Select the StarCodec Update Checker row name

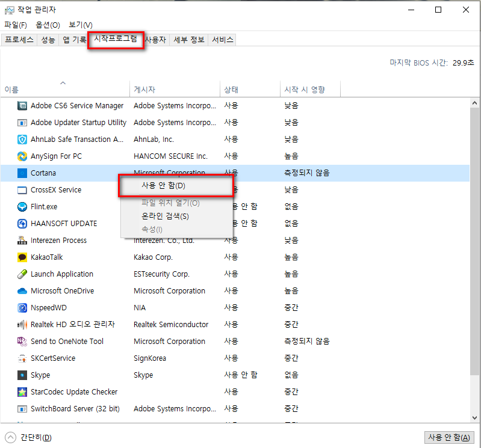coord(74,392)
